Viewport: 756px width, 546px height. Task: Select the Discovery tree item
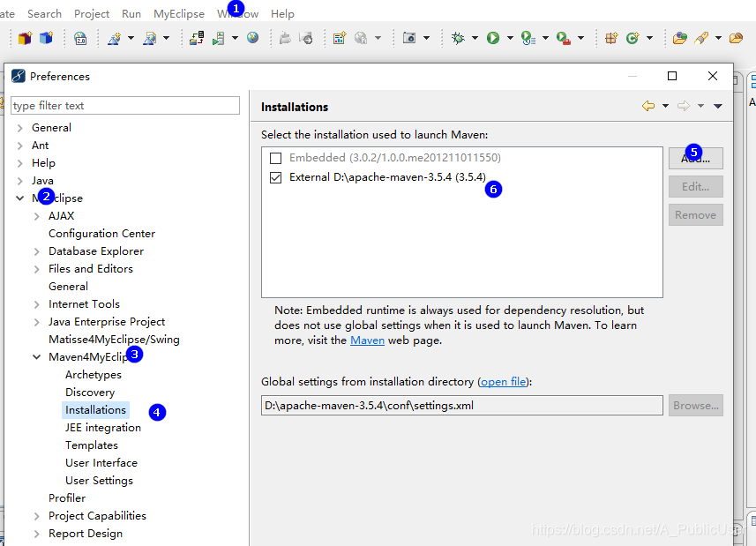[90, 393]
